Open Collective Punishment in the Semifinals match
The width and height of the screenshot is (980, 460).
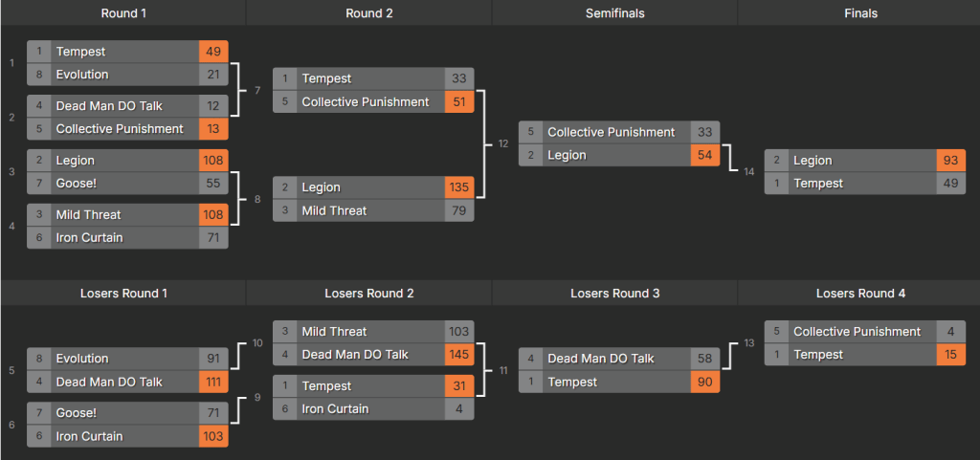coord(611,132)
